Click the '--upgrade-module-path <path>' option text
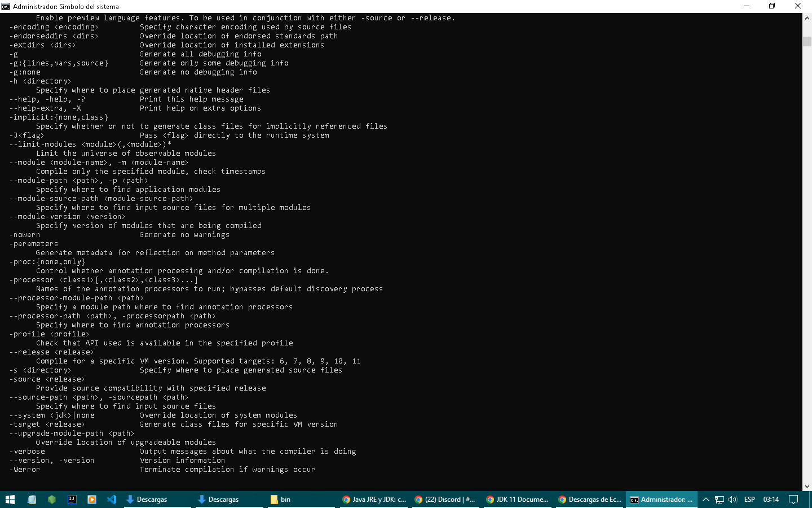The width and height of the screenshot is (812, 508). tap(72, 433)
